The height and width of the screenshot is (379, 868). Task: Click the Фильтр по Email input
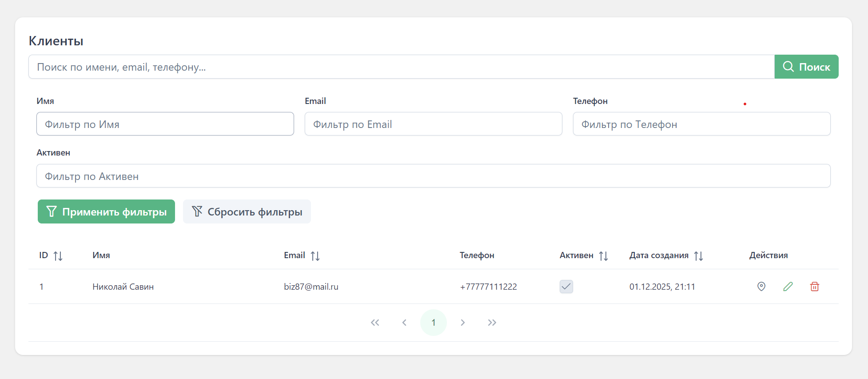(x=433, y=124)
